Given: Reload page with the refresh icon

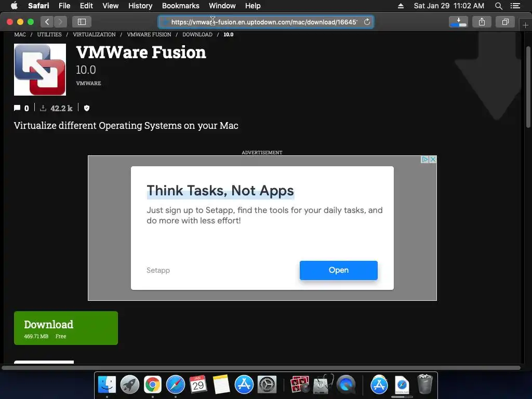Looking at the screenshot, I should click(367, 22).
